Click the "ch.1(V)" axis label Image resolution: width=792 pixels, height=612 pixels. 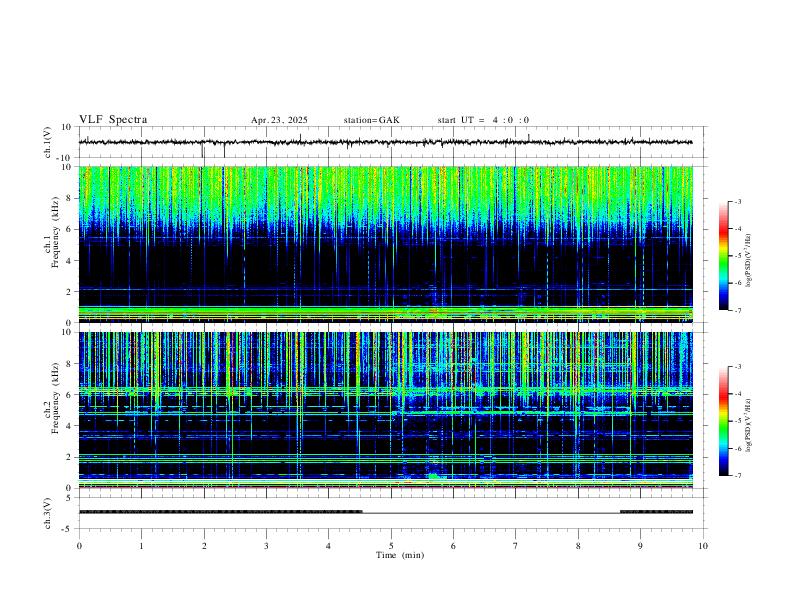[48, 142]
